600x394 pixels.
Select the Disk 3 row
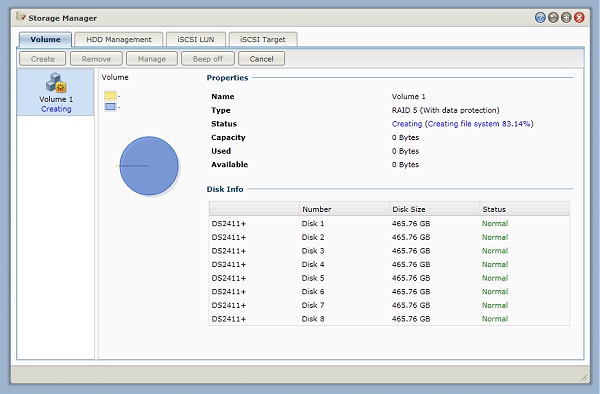click(389, 251)
